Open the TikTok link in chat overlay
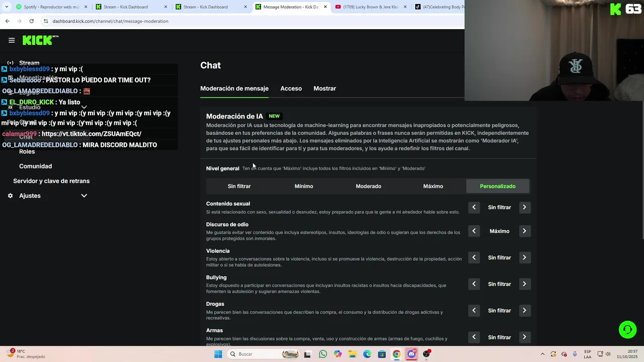The width and height of the screenshot is (644, 362). pos(92,134)
